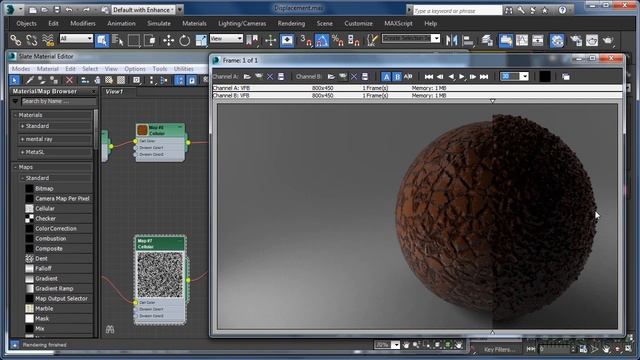Open the Curve Editor icon
Image resolution: width=640 pixels, height=360 pixels.
click(522, 40)
